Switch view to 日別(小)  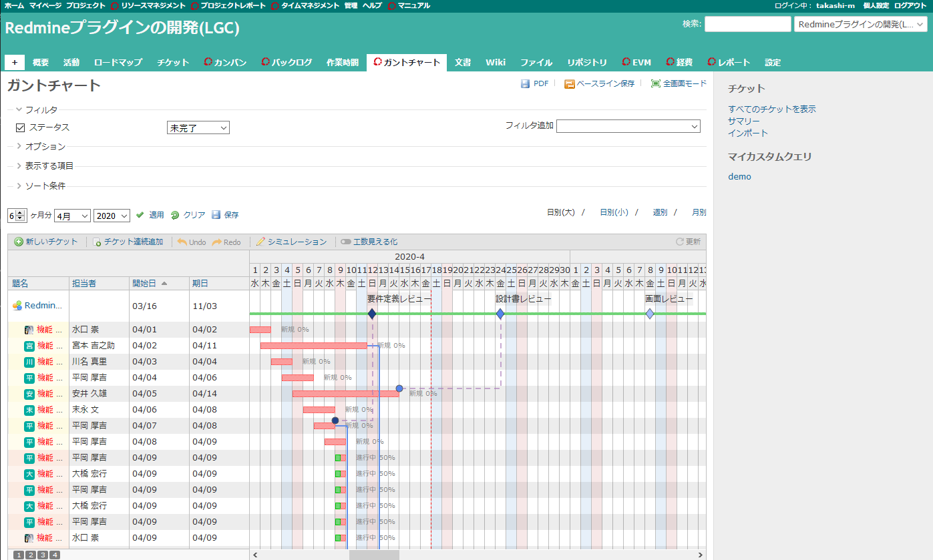point(614,212)
